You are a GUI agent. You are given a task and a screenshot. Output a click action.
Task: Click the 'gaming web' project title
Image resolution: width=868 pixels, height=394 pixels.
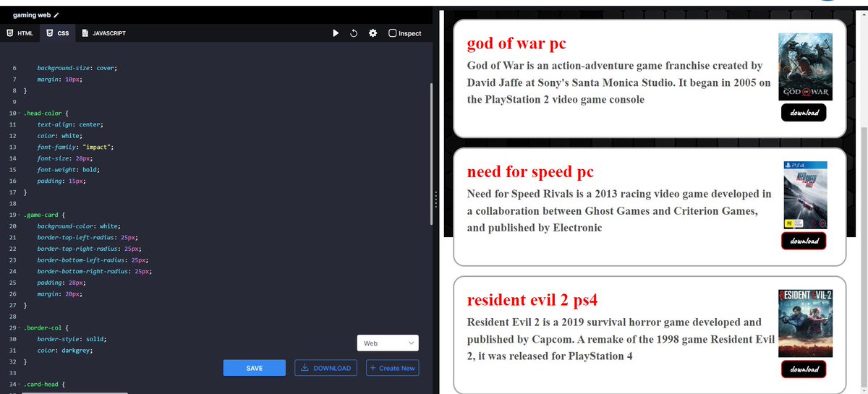pyautogui.click(x=31, y=15)
